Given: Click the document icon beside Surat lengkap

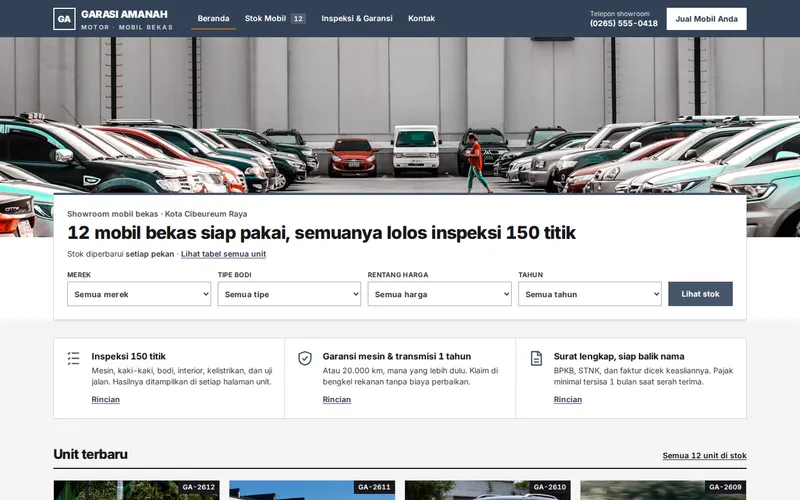Looking at the screenshot, I should click(x=536, y=358).
